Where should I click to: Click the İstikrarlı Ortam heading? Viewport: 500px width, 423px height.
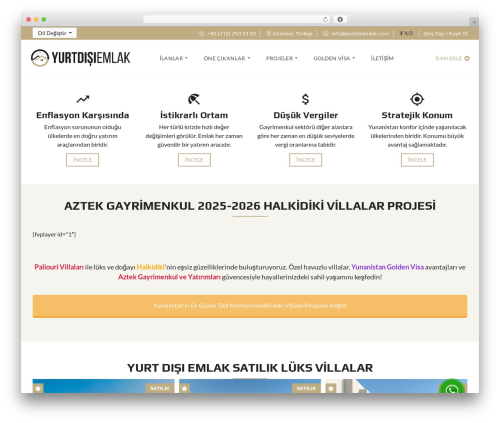(194, 115)
